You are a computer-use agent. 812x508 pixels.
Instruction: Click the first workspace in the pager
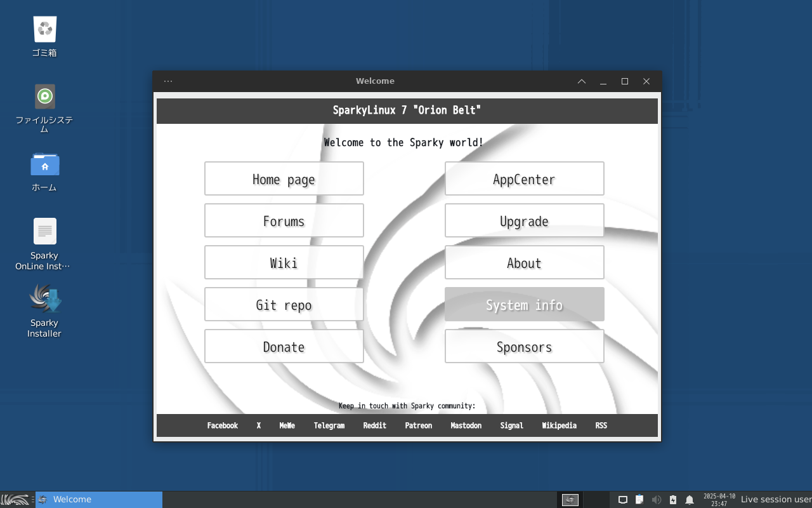pyautogui.click(x=570, y=500)
